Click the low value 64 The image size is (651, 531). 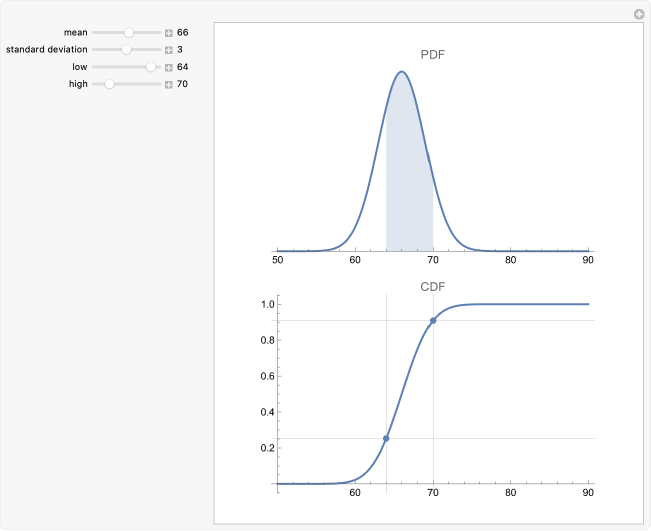183,67
